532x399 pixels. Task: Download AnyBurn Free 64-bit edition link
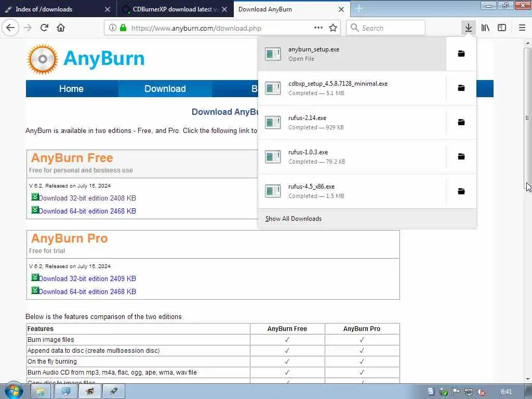(87, 211)
